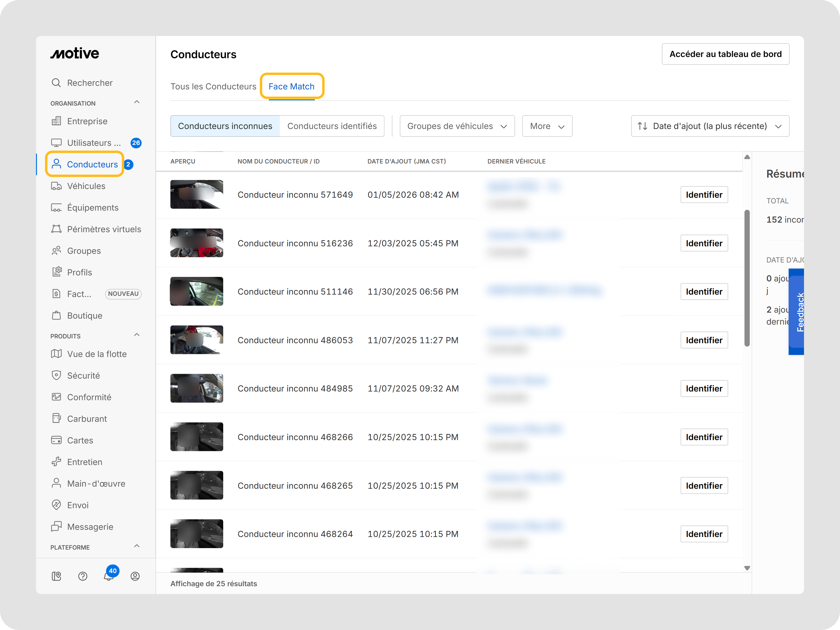Go to Véhicules in sidebar
840x630 pixels.
pyautogui.click(x=86, y=186)
